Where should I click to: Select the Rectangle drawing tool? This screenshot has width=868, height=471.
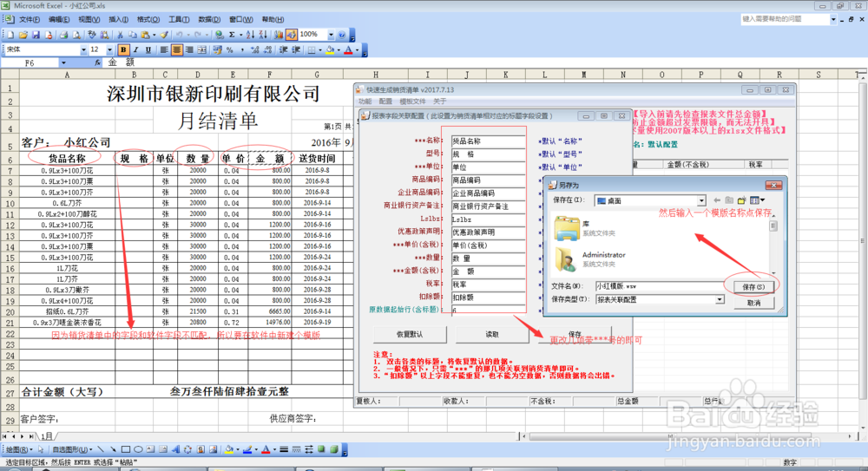point(126,449)
